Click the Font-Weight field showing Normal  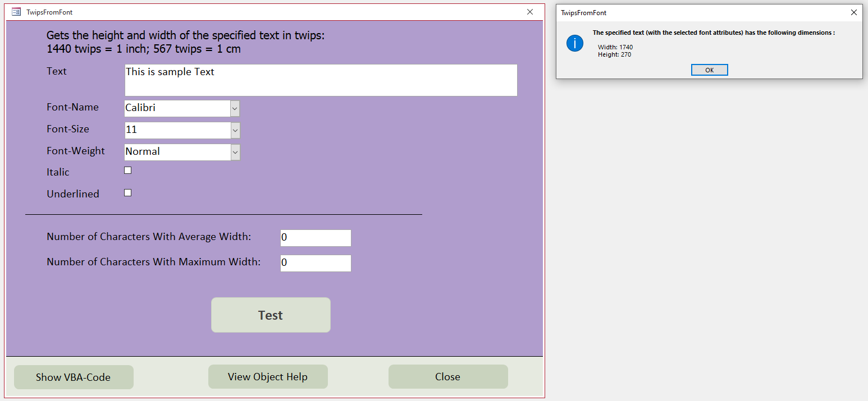pyautogui.click(x=177, y=152)
